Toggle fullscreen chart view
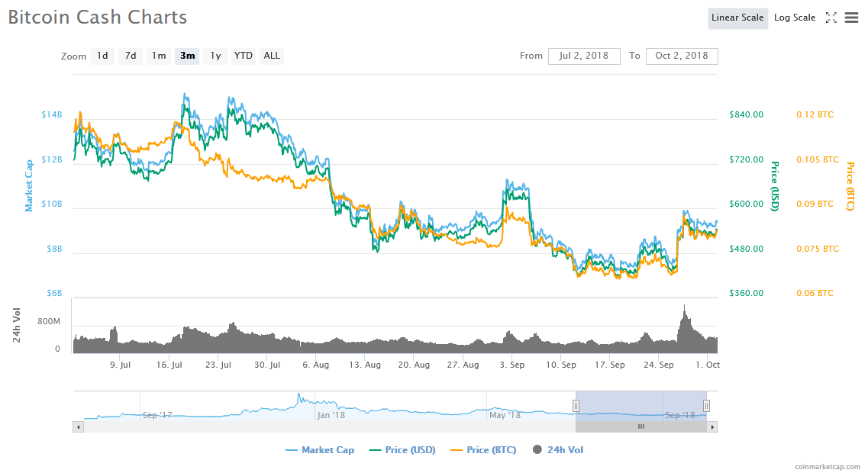868x473 pixels. point(831,18)
